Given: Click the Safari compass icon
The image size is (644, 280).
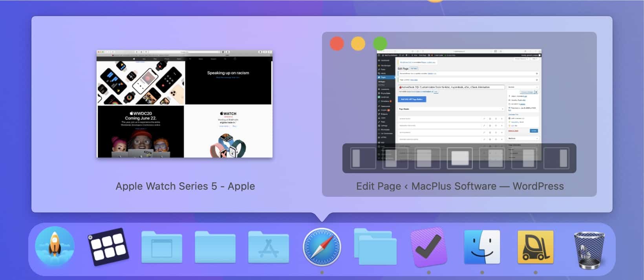Looking at the screenshot, I should click(x=322, y=247).
